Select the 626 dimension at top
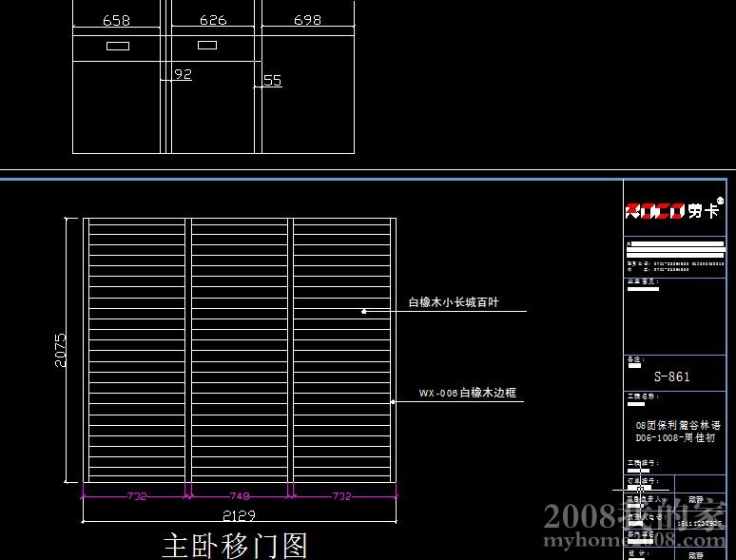The height and width of the screenshot is (560, 736). point(213,20)
